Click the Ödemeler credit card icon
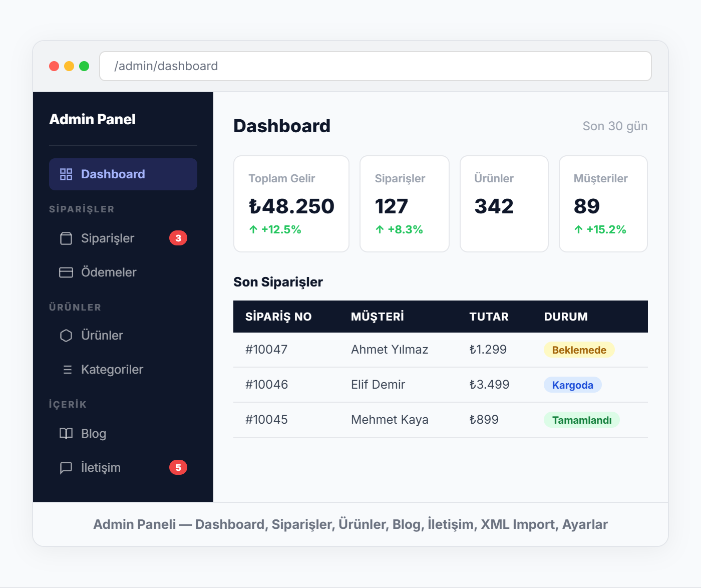 pyautogui.click(x=66, y=272)
